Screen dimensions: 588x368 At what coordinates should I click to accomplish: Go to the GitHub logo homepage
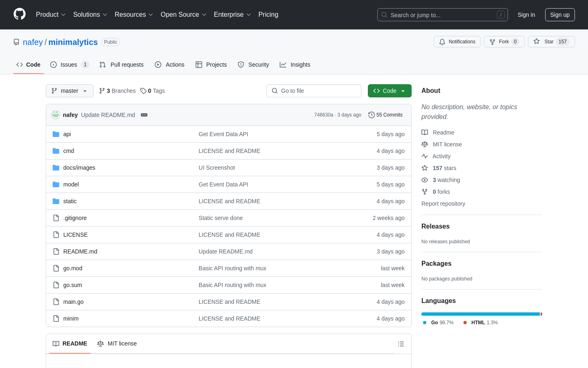(x=20, y=14)
